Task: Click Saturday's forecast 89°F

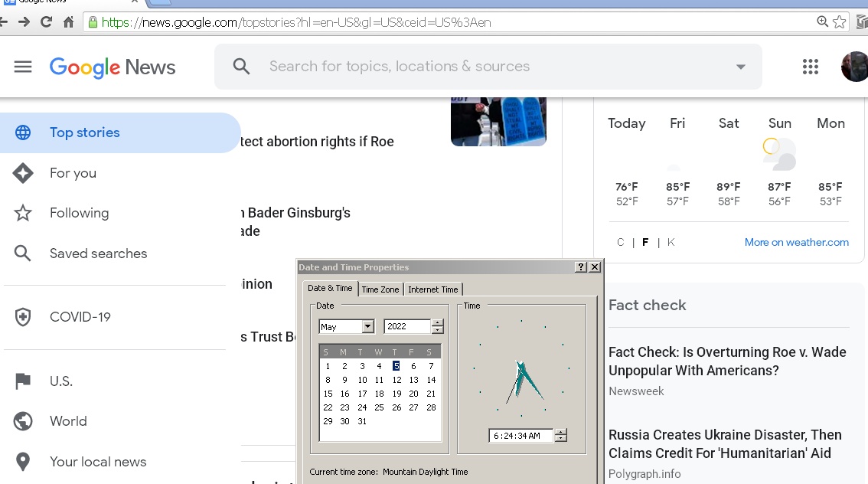Action: tap(729, 187)
